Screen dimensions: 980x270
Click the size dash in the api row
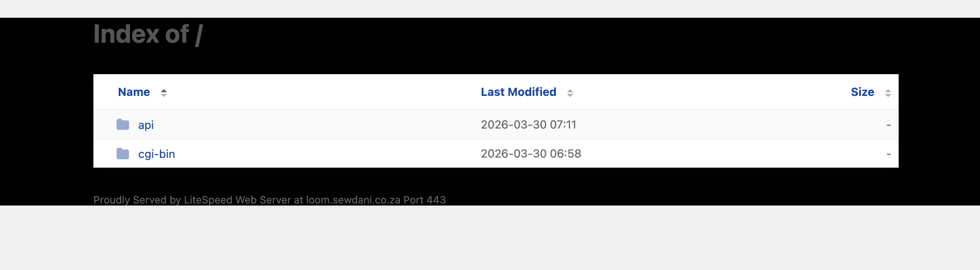coord(888,125)
